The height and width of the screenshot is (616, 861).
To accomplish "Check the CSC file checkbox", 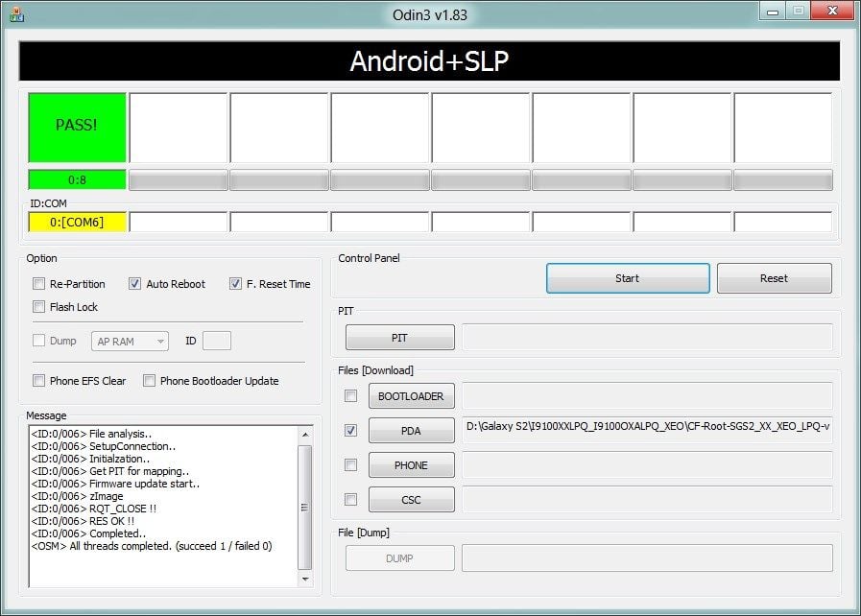I will (x=349, y=499).
